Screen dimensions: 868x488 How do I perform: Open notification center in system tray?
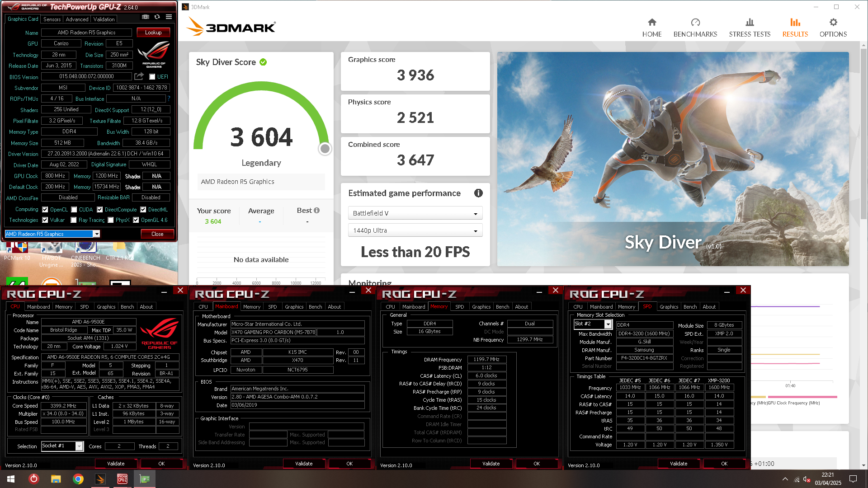click(x=853, y=479)
